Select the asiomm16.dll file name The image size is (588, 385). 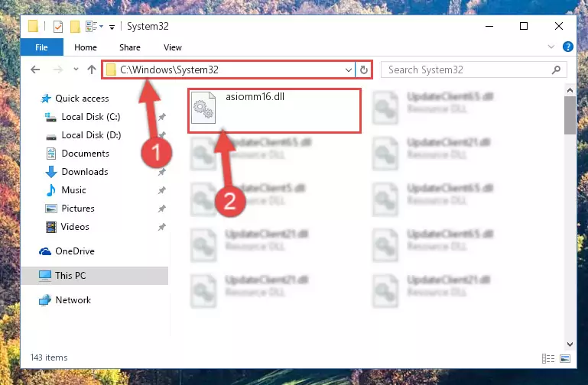[255, 96]
